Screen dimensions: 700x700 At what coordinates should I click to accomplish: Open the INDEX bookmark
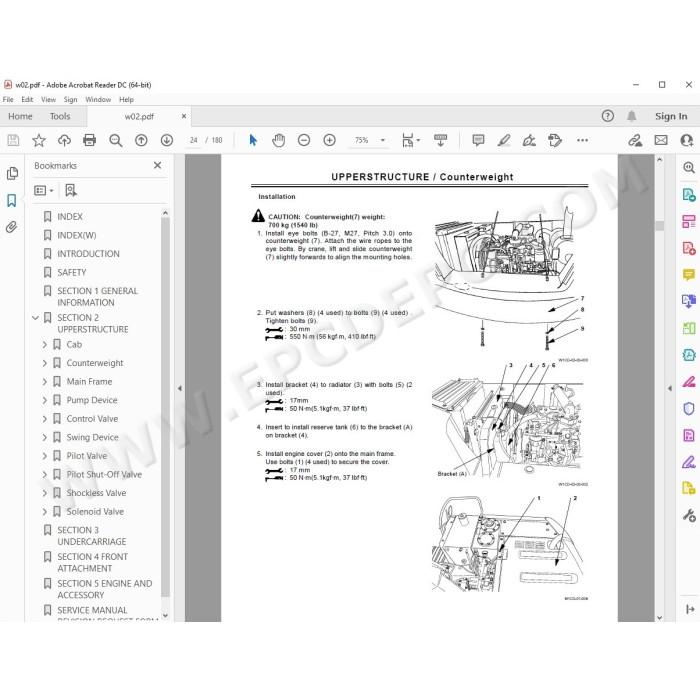pyautogui.click(x=70, y=217)
